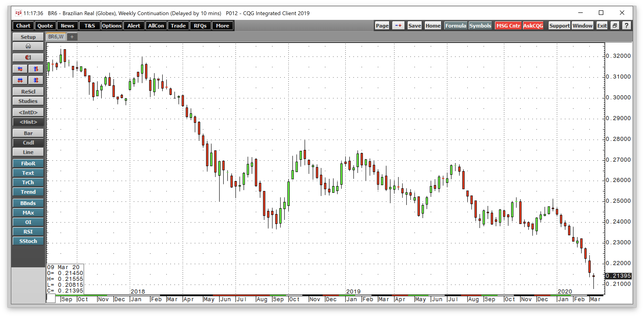
Task: Click the red magnet snap icon
Action: click(x=28, y=57)
